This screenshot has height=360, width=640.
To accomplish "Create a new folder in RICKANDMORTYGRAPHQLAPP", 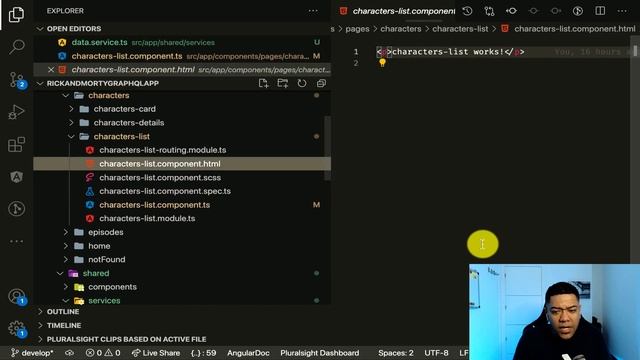I will pos(282,83).
